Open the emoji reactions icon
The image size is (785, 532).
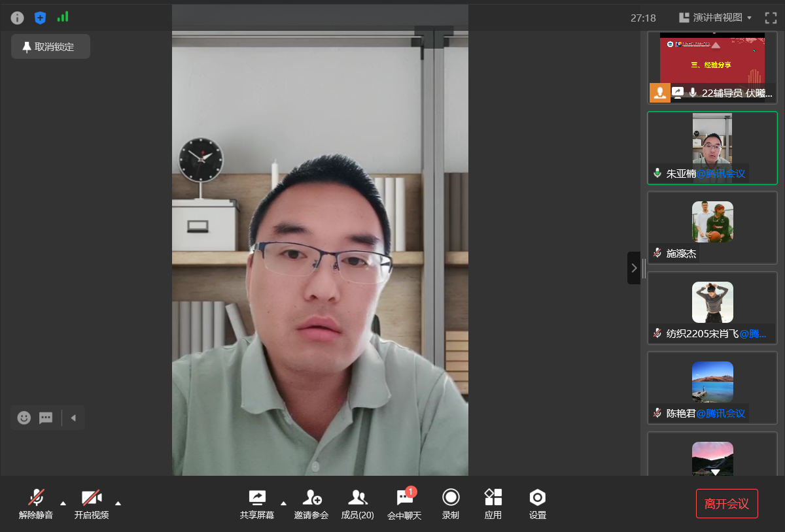tap(24, 418)
